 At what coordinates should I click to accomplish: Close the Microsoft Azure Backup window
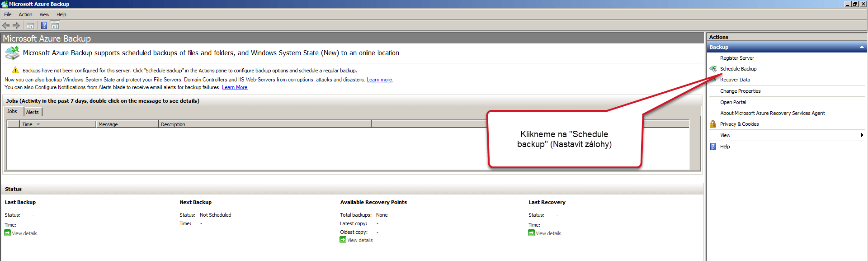coord(863,4)
